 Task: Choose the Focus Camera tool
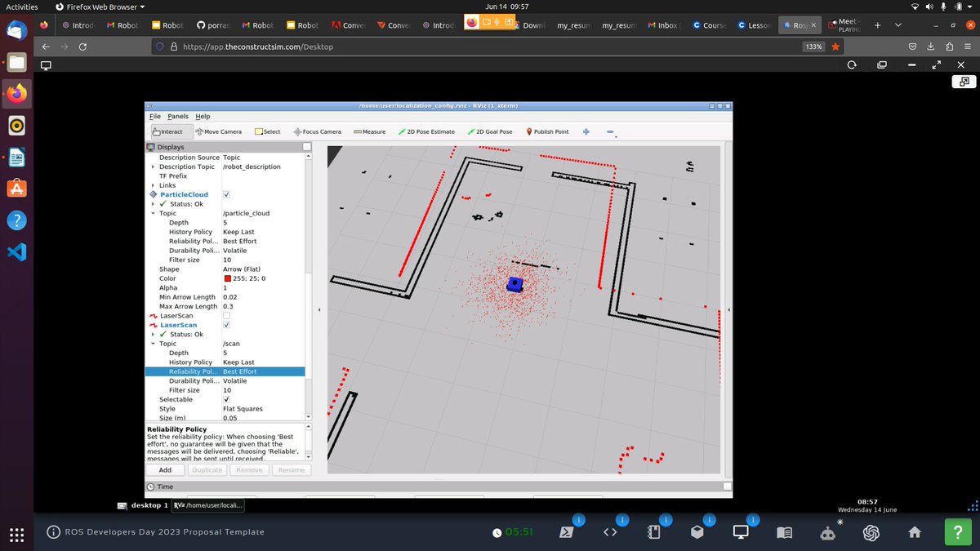coord(318,131)
